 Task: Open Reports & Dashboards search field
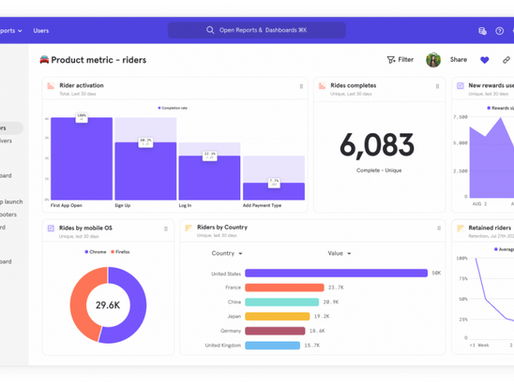(257, 30)
